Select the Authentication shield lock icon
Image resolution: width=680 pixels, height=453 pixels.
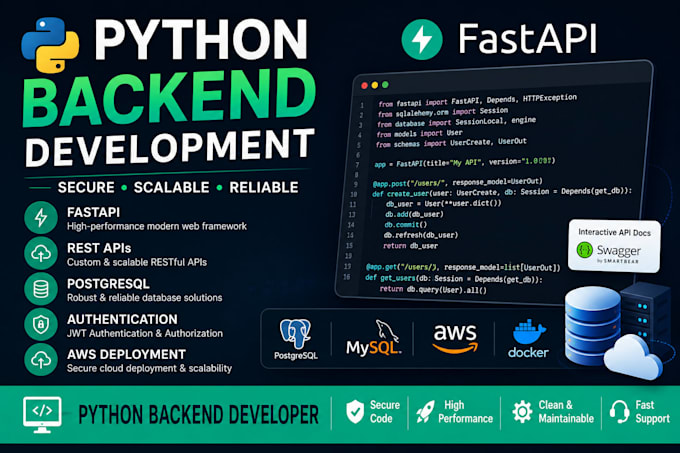coord(41,324)
